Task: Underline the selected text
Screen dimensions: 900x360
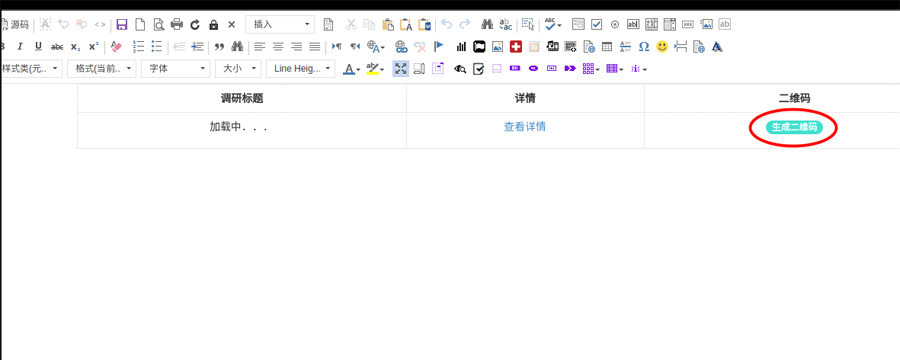Action: (38, 47)
